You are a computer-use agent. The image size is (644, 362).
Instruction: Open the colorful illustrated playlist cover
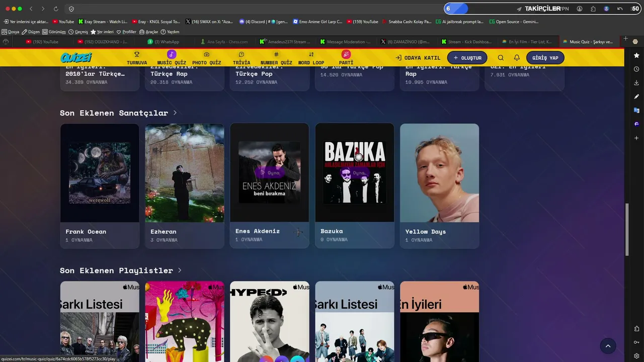[185, 321]
